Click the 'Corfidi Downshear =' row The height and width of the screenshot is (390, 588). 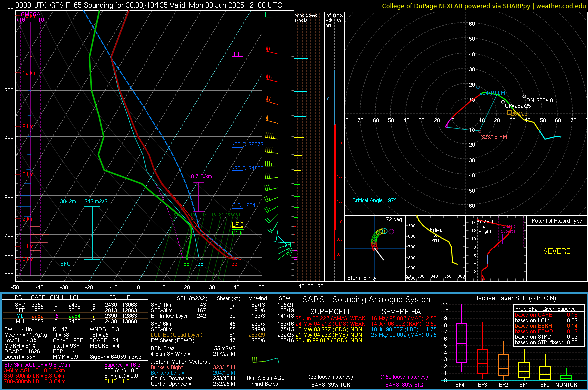tap(193, 378)
